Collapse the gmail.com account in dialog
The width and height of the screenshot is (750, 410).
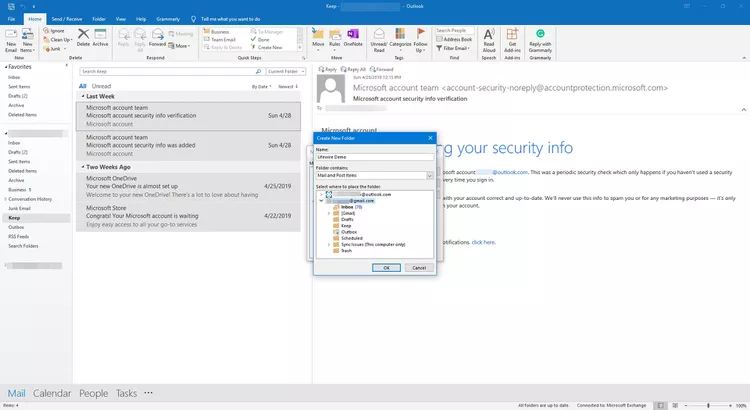tap(321, 201)
